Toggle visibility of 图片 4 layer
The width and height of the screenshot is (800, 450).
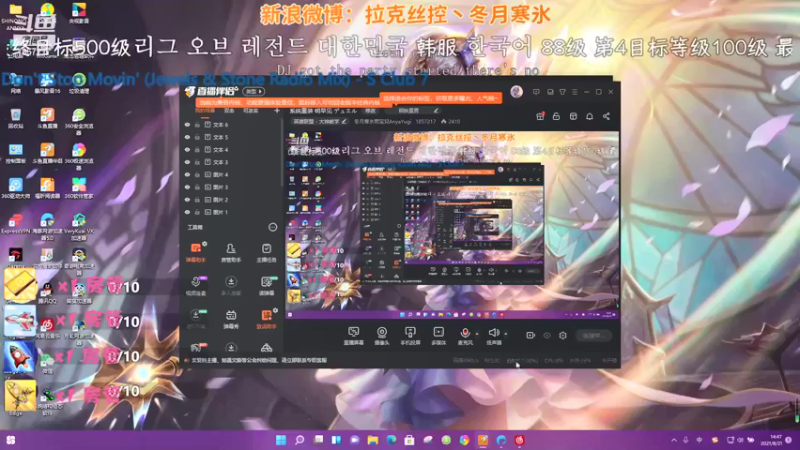point(187,174)
